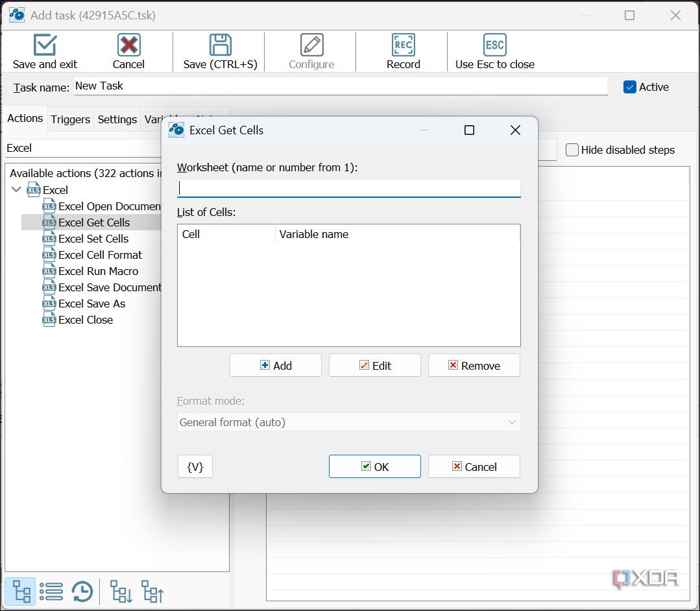Switch to list view of actions
Viewport: 700px width, 611px height.
pos(51,591)
